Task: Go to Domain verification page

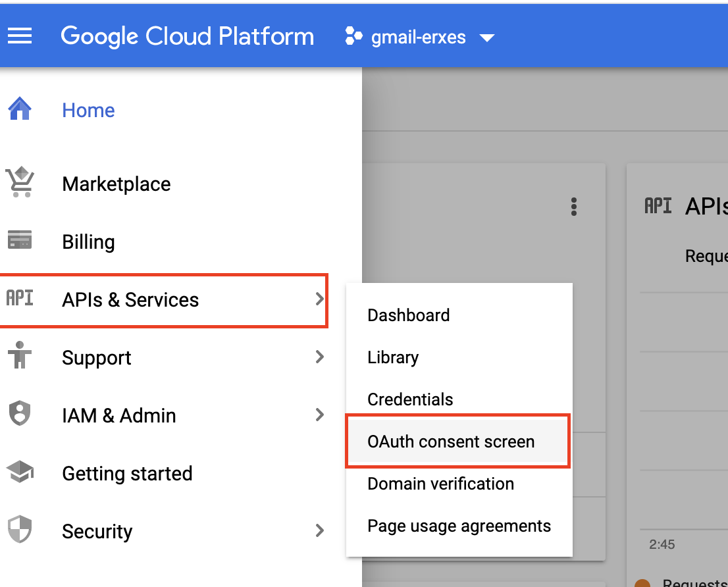Action: [x=440, y=484]
